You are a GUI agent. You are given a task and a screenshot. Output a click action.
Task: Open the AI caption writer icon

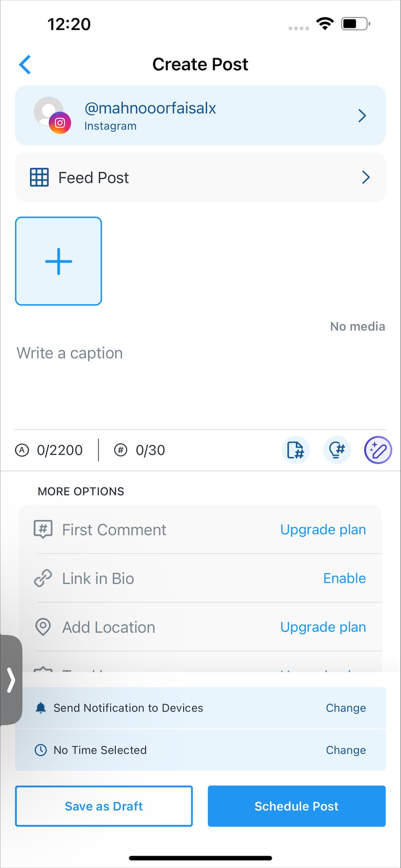[378, 450]
